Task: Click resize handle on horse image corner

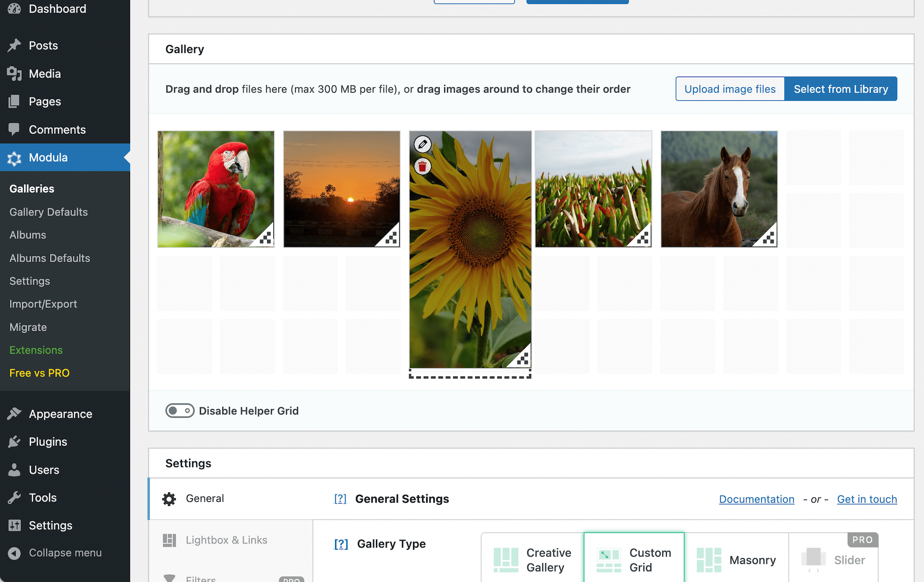Action: 768,238
